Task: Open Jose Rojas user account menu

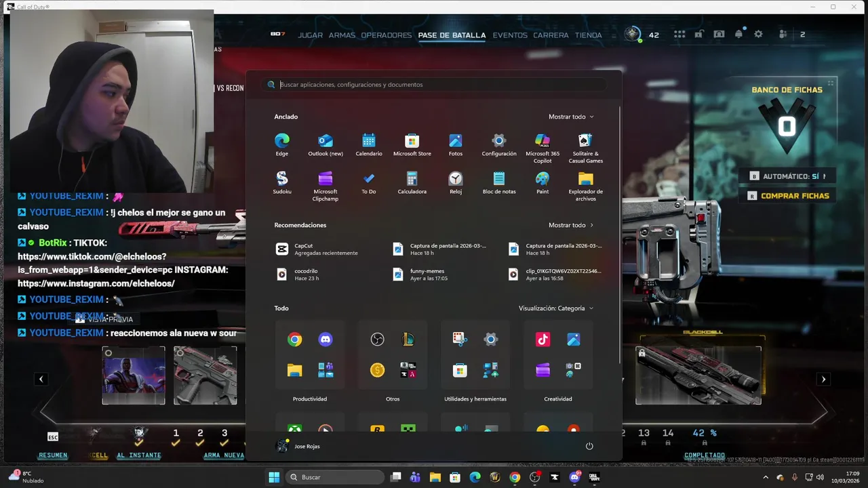Action: point(298,446)
